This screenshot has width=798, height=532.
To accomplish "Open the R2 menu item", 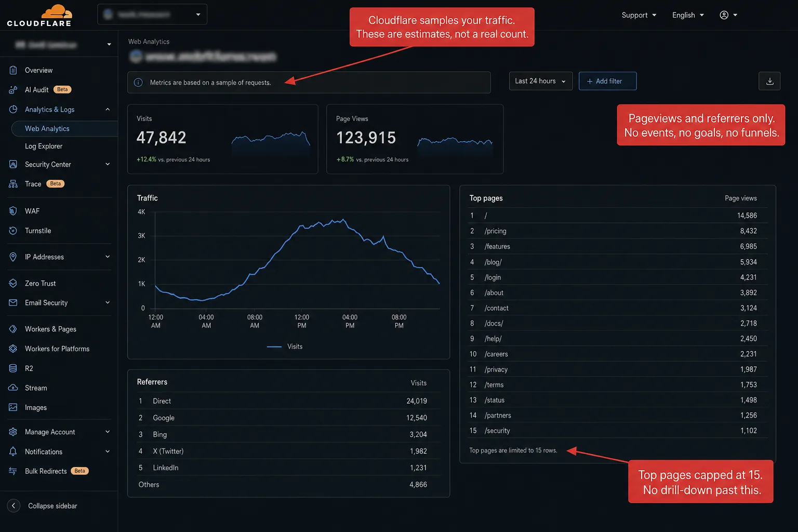I will point(29,368).
